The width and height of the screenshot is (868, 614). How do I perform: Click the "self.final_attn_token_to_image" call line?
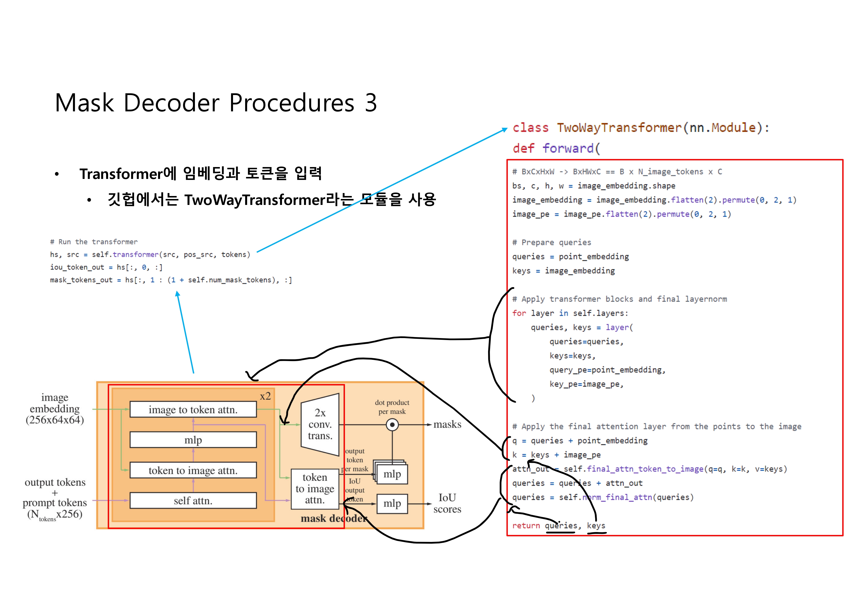click(x=650, y=469)
